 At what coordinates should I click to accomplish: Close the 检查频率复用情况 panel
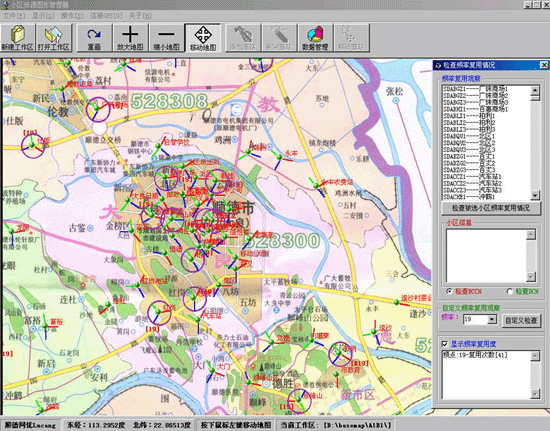coord(543,65)
